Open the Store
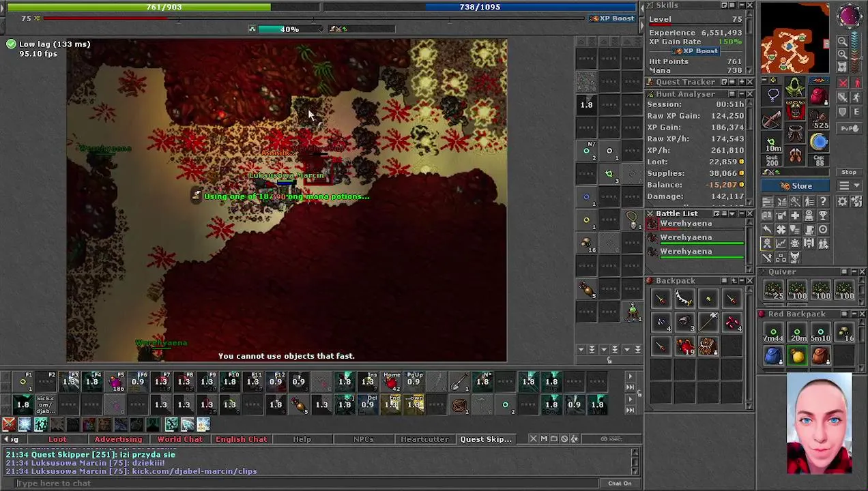The height and width of the screenshot is (491, 868). pyautogui.click(x=795, y=185)
